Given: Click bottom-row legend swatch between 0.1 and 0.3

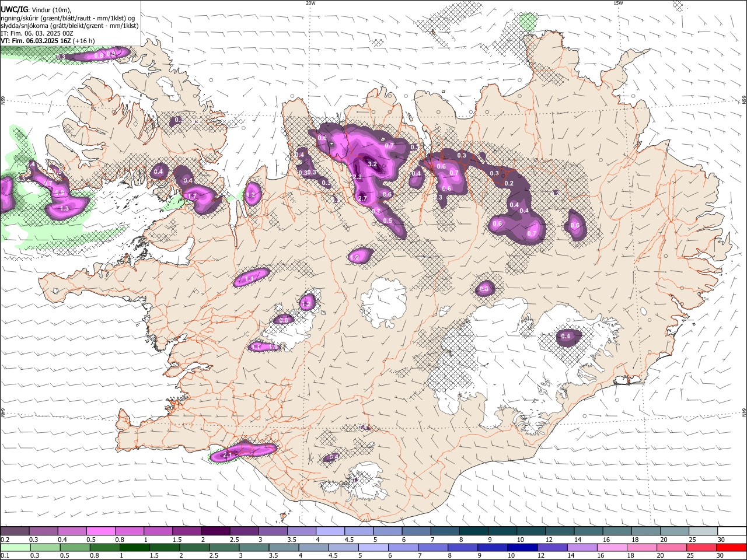Looking at the screenshot, I should (x=15, y=548).
